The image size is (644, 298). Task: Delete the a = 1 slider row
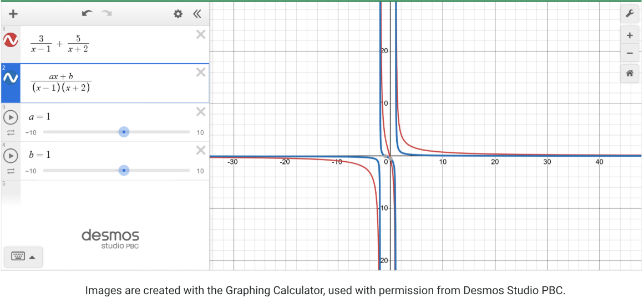tap(200, 111)
